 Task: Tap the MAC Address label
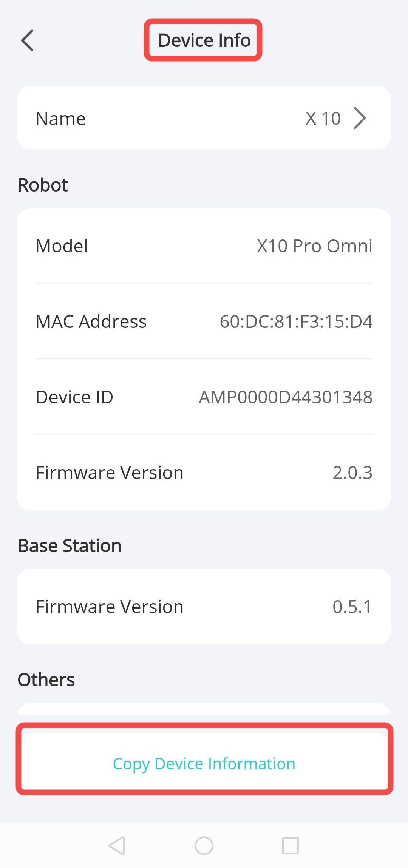coord(91,321)
